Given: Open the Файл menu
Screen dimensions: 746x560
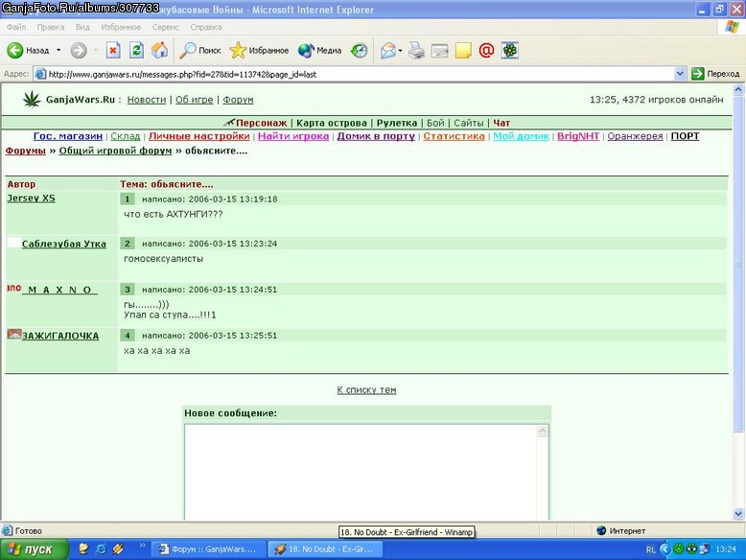Looking at the screenshot, I should 16,27.
